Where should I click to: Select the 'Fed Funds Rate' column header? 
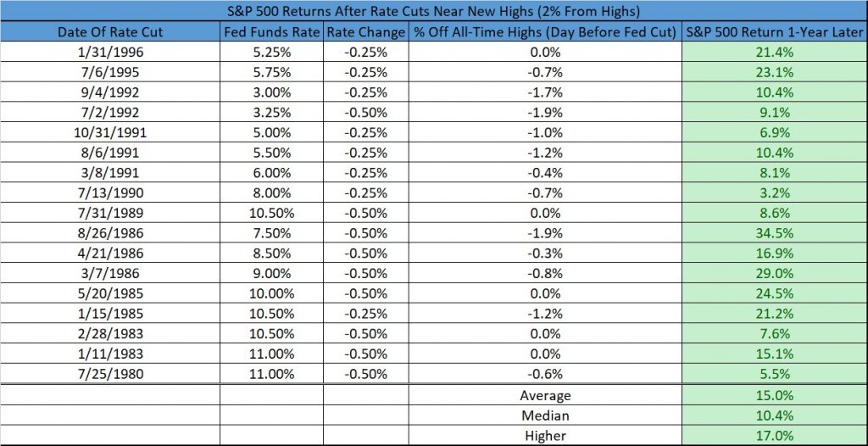click(272, 32)
